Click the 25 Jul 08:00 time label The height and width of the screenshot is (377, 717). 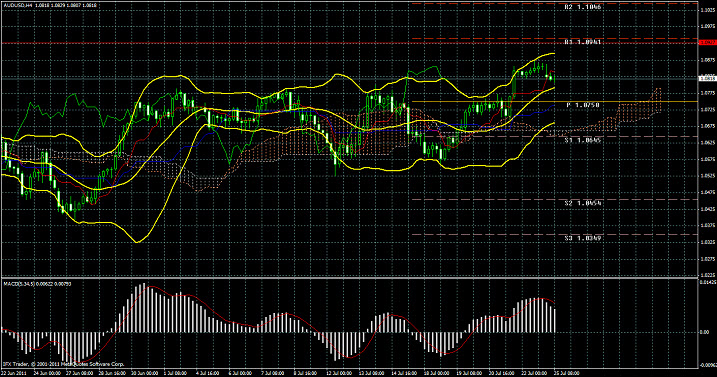(x=567, y=373)
